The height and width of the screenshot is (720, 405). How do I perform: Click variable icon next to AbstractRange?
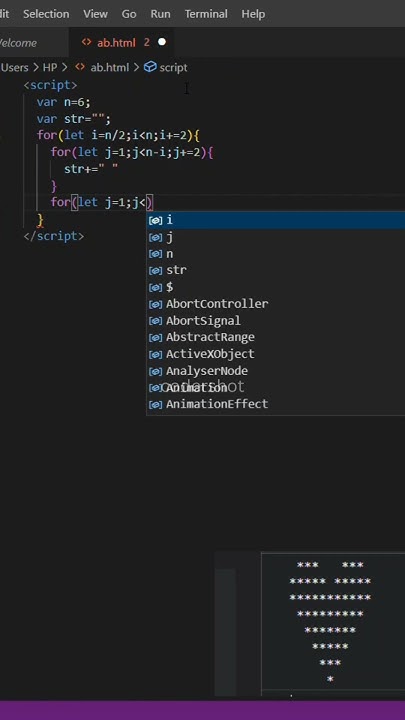pyautogui.click(x=156, y=338)
